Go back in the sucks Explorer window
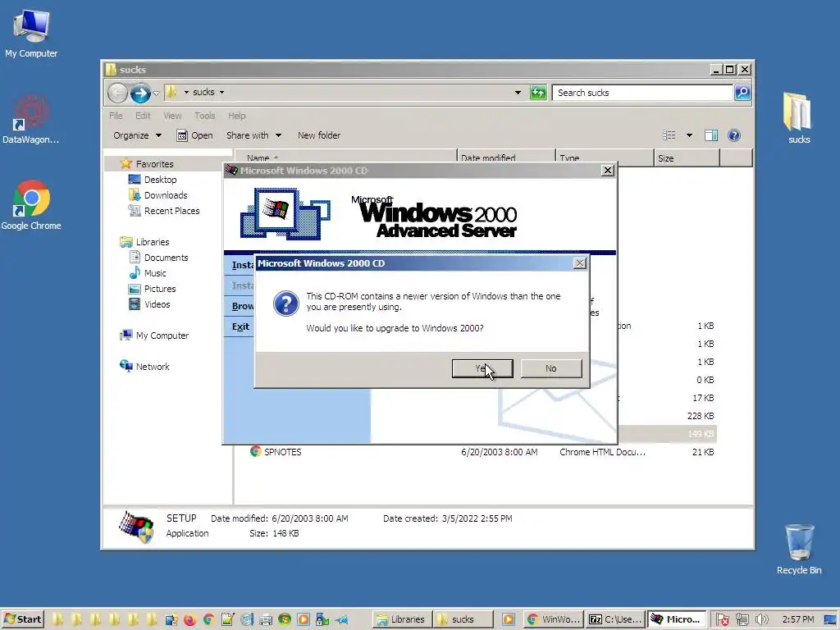This screenshot has height=630, width=840. tap(117, 94)
